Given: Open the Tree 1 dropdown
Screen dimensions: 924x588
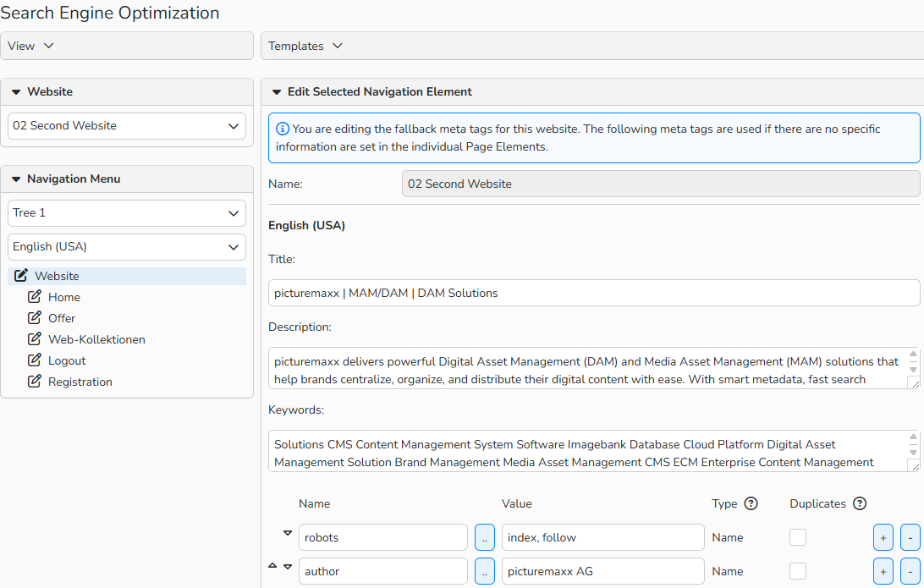Looking at the screenshot, I should [127, 213].
